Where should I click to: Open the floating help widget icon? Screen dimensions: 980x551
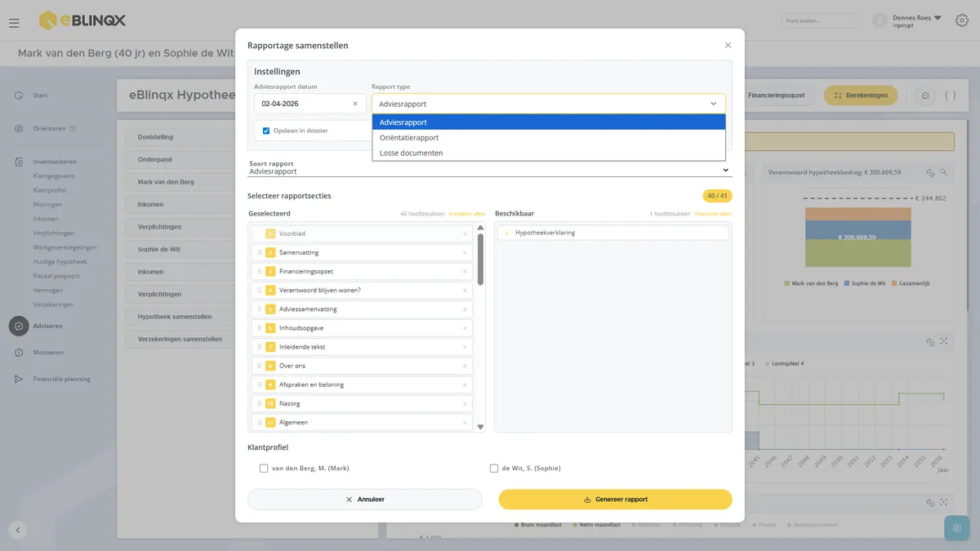click(x=956, y=528)
